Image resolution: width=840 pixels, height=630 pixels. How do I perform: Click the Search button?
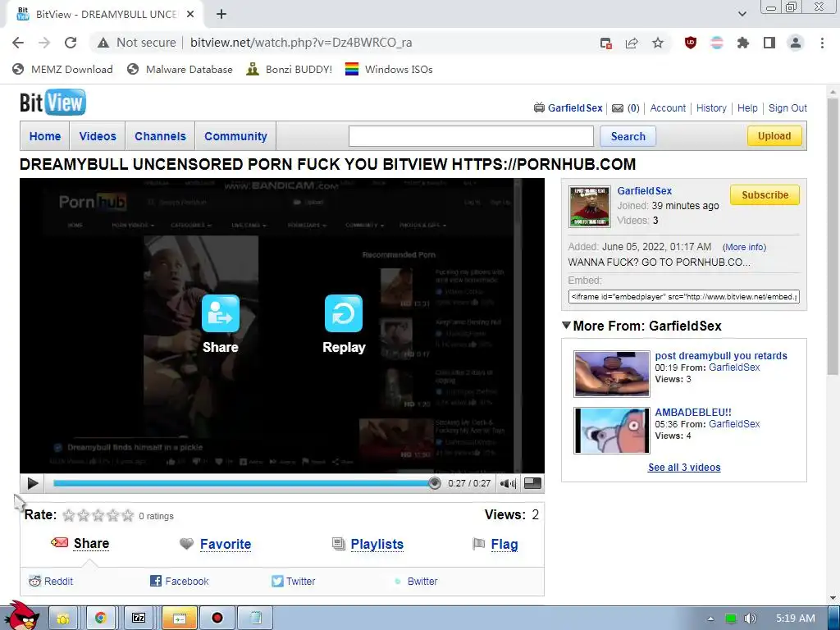pyautogui.click(x=628, y=136)
